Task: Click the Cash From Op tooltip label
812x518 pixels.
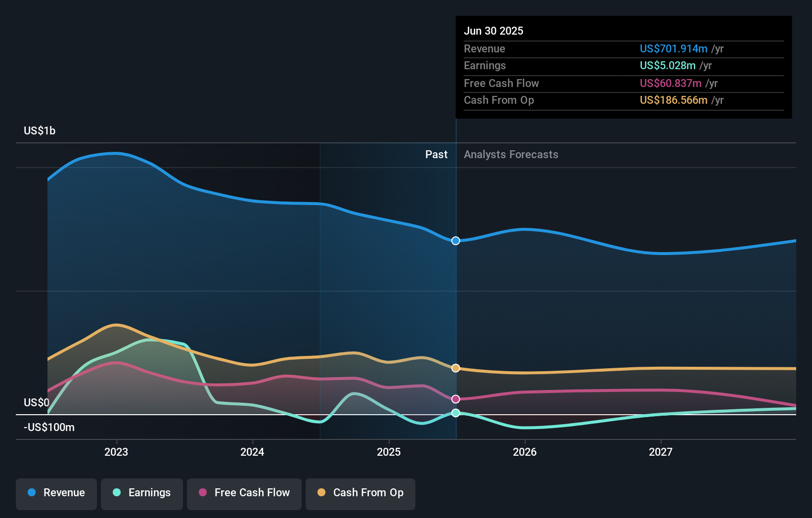Action: click(x=499, y=100)
